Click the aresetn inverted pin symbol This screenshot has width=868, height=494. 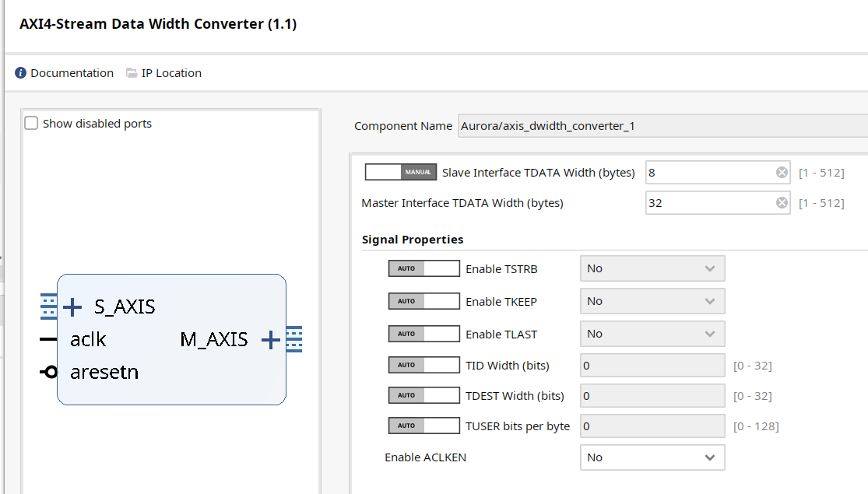click(49, 373)
